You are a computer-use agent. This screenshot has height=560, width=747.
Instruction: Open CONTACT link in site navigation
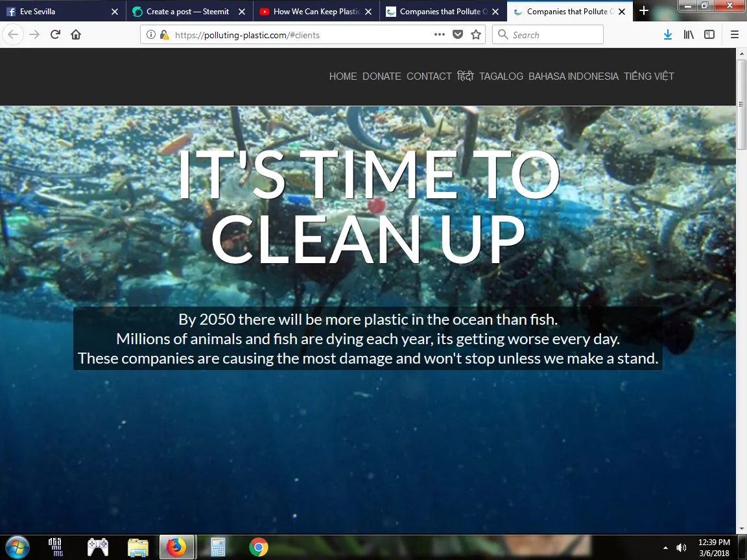[x=429, y=76]
